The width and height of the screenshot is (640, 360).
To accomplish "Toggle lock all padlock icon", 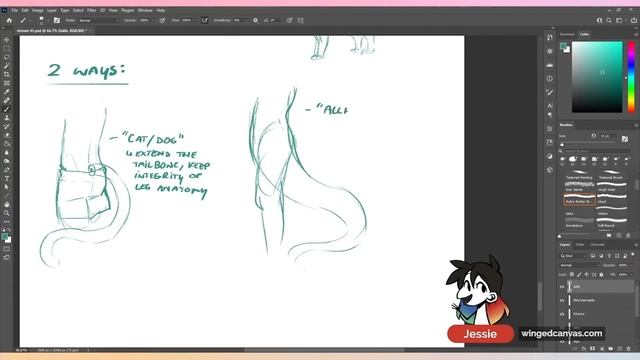I will click(x=601, y=275).
